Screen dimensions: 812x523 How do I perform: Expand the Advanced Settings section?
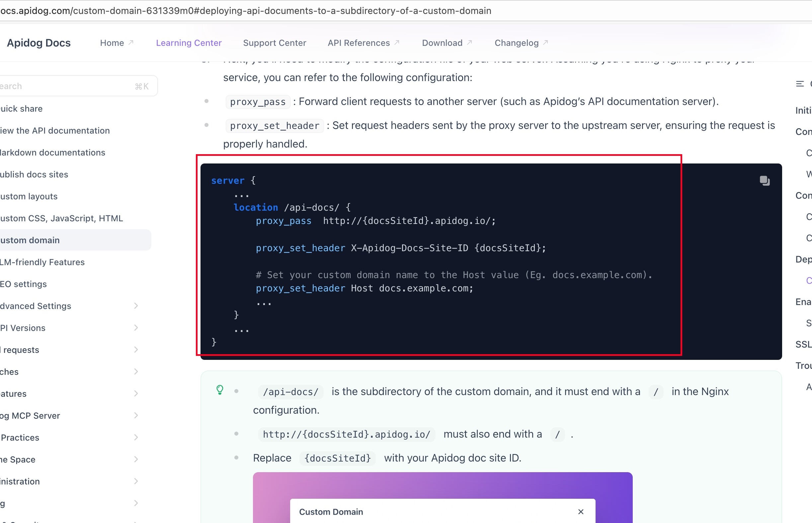tap(136, 306)
